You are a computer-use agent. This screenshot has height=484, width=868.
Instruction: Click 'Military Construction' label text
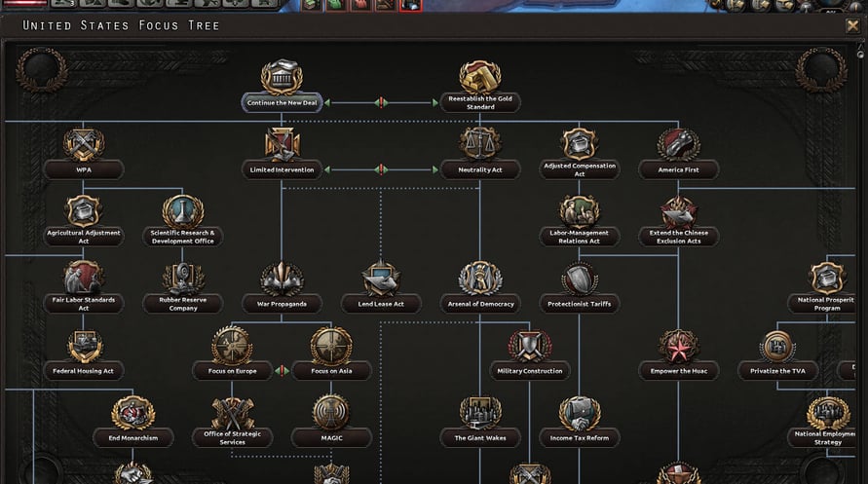point(530,371)
